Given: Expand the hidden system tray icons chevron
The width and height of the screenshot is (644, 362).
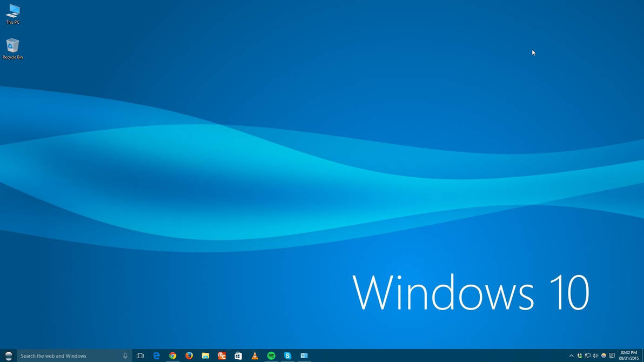Looking at the screenshot, I should (x=571, y=356).
